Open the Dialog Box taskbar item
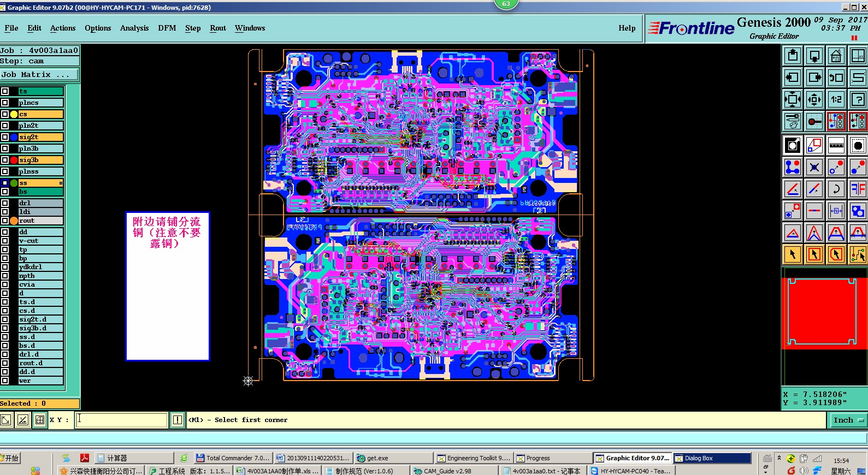This screenshot has width=868, height=475. coord(712,458)
